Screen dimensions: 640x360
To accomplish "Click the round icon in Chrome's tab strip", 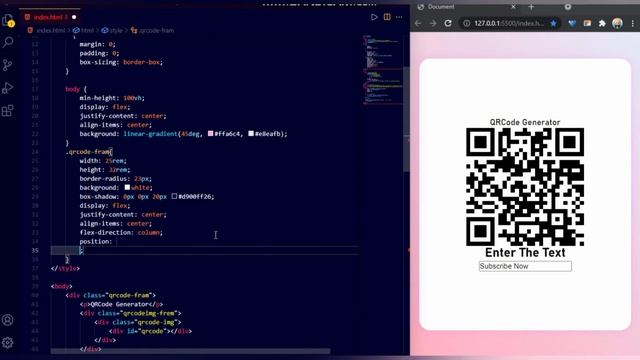I will [568, 7].
